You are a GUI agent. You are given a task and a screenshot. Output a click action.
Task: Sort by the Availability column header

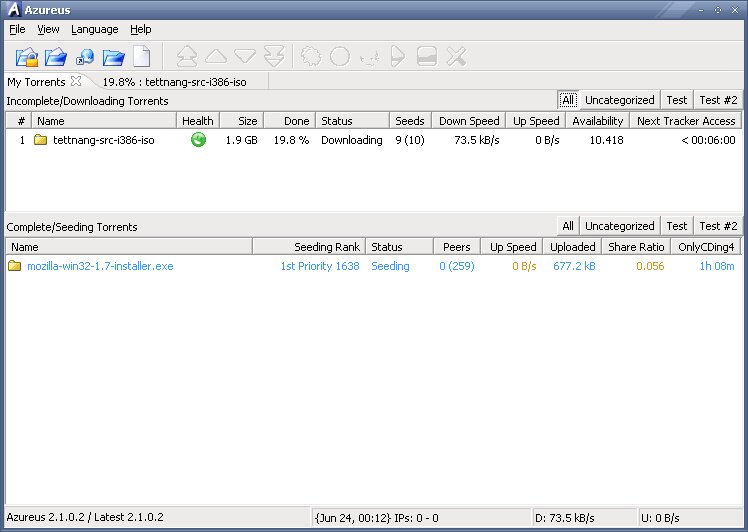[x=598, y=121]
